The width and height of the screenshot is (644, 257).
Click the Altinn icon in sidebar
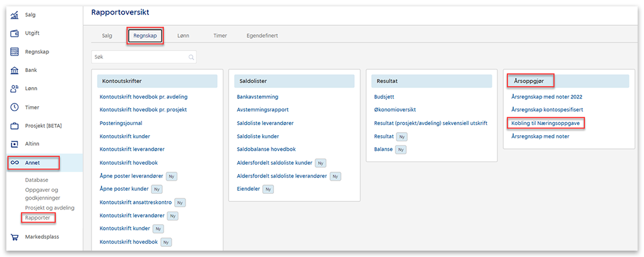click(x=15, y=144)
